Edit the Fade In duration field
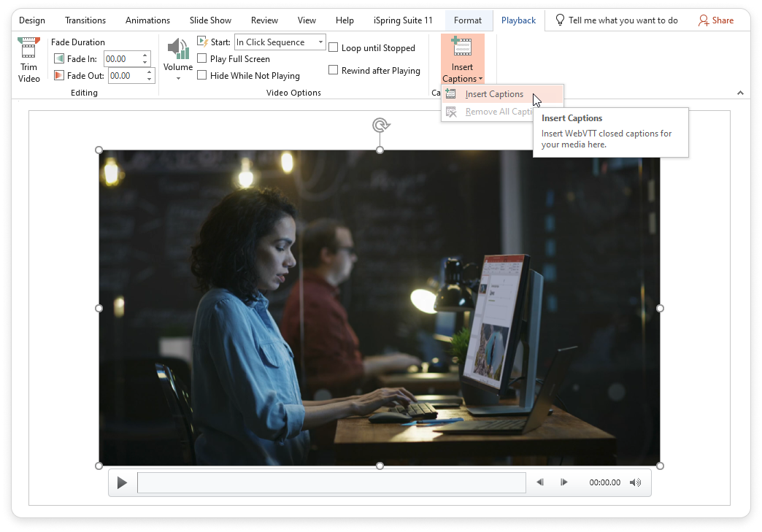The height and width of the screenshot is (532, 762). [x=122, y=58]
